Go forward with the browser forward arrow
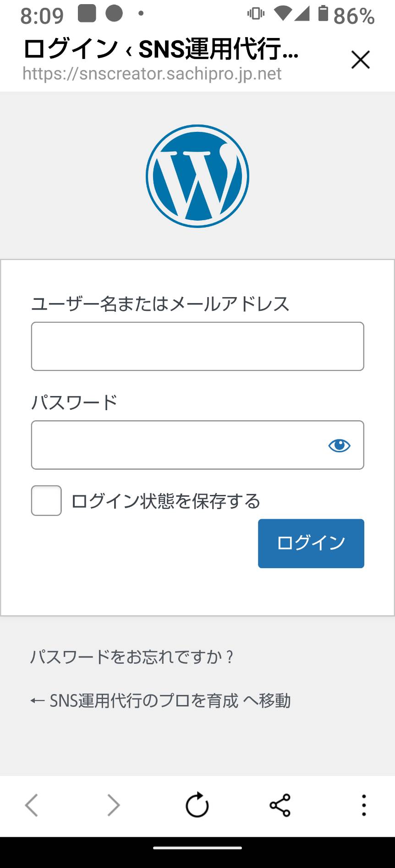This screenshot has width=395, height=868. 114,806
